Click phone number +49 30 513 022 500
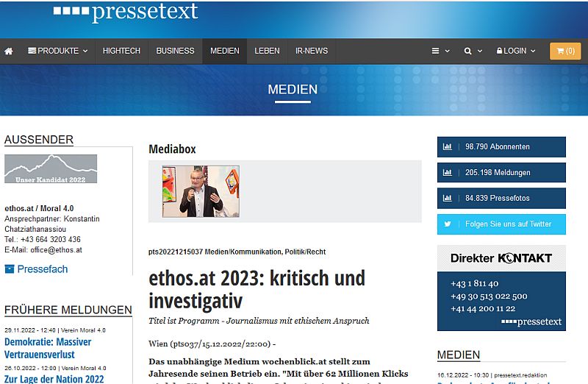Image resolution: width=588 pixels, height=384 pixels. (489, 296)
